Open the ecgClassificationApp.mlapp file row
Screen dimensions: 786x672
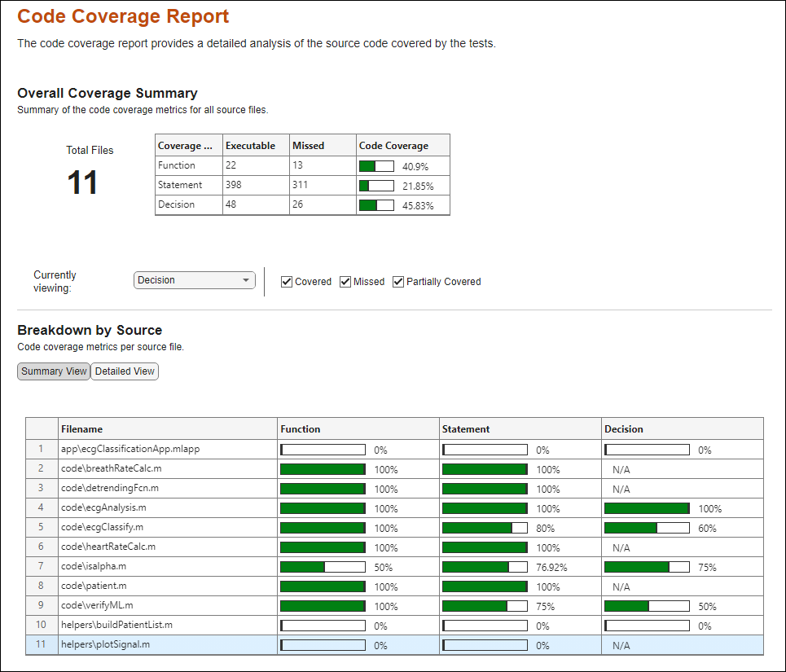130,449
